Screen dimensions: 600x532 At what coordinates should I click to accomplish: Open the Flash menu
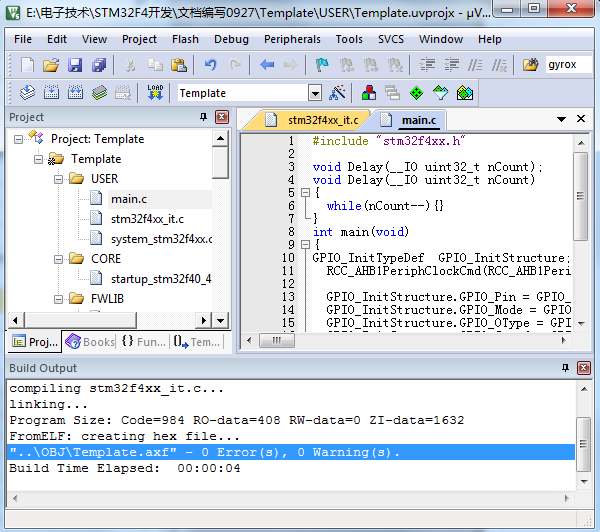(x=185, y=39)
